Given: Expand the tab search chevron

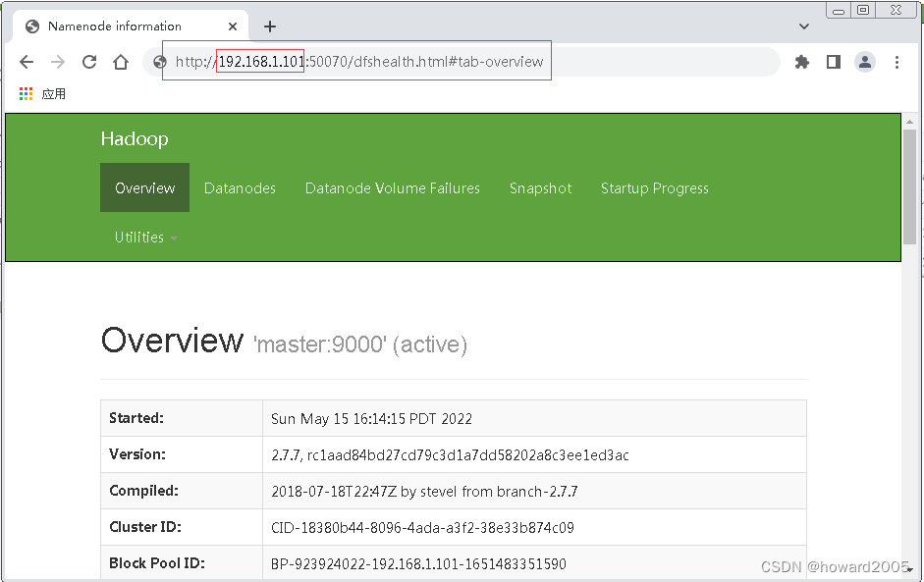Looking at the screenshot, I should click(804, 26).
